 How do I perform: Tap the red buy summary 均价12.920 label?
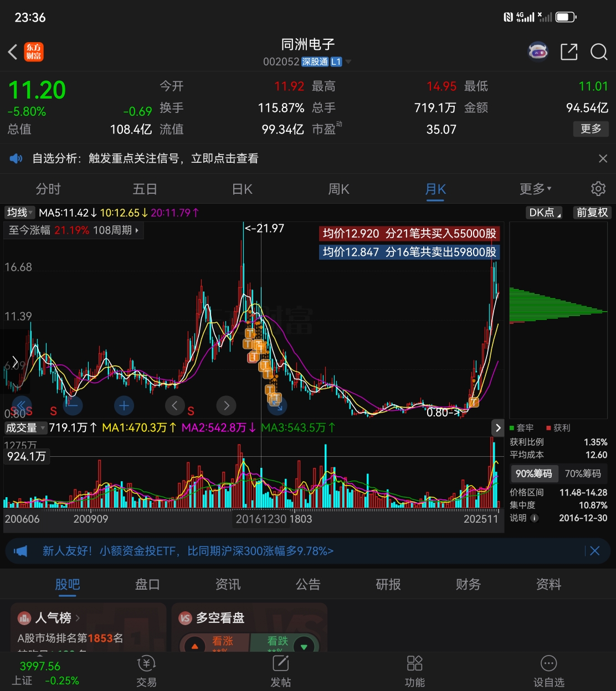(x=409, y=234)
